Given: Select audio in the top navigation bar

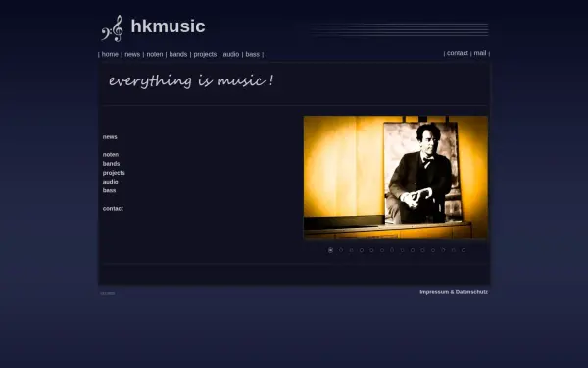Looking at the screenshot, I should (231, 54).
